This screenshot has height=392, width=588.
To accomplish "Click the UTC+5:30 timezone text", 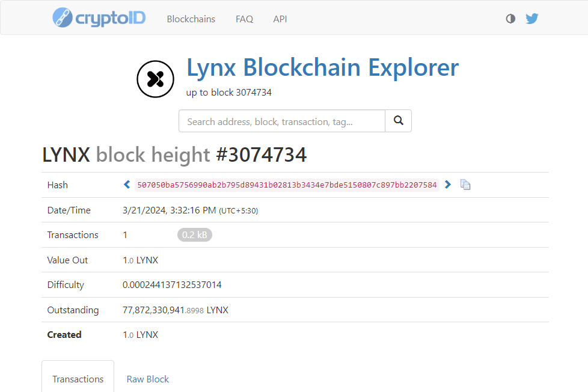I will pyautogui.click(x=239, y=211).
